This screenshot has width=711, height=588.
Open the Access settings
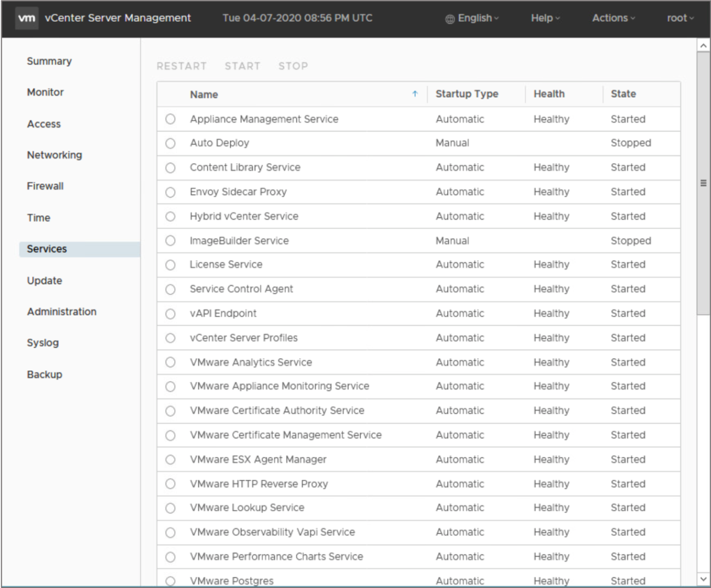(44, 124)
